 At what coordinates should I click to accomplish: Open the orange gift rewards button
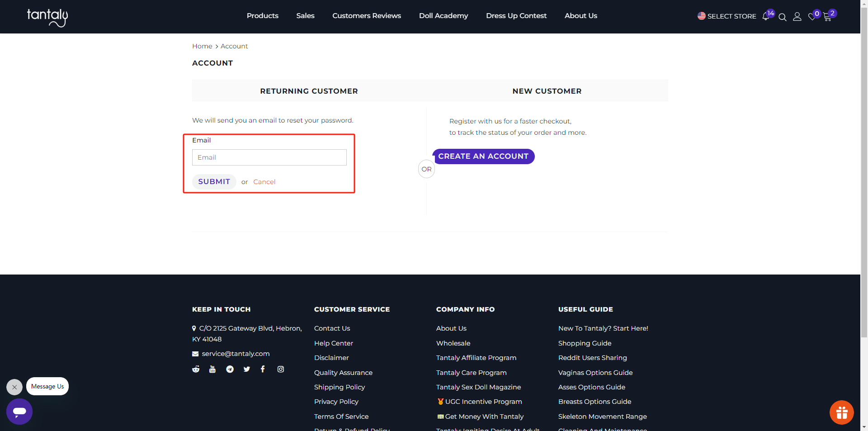pos(841,412)
